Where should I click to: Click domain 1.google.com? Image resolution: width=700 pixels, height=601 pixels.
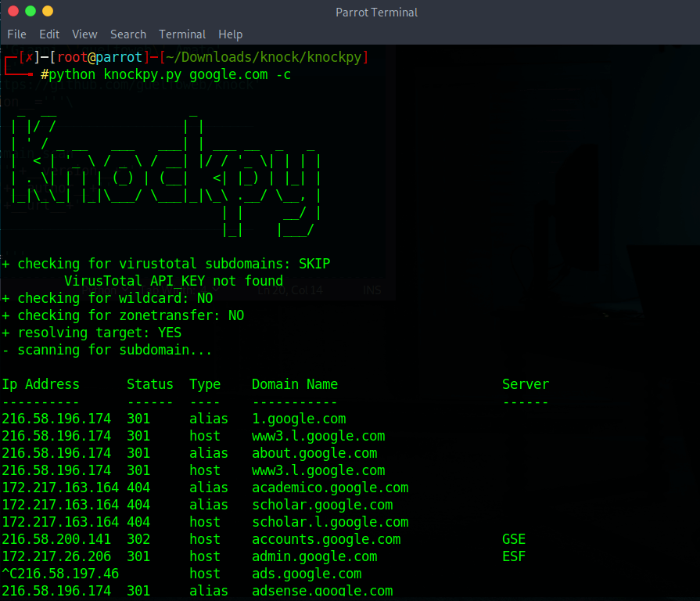[299, 419]
